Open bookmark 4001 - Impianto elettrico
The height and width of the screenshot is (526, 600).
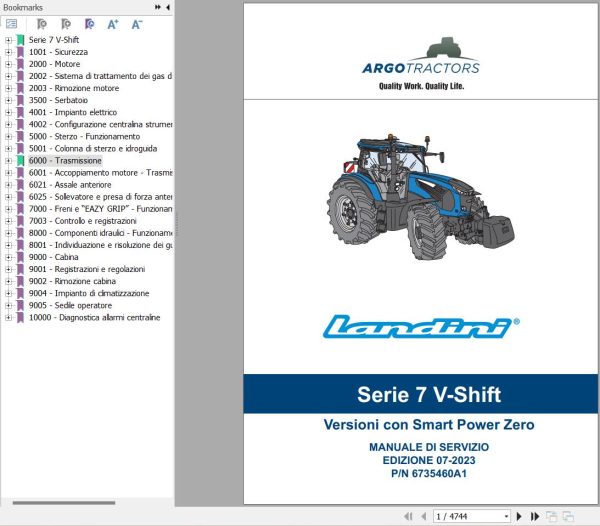73,112
